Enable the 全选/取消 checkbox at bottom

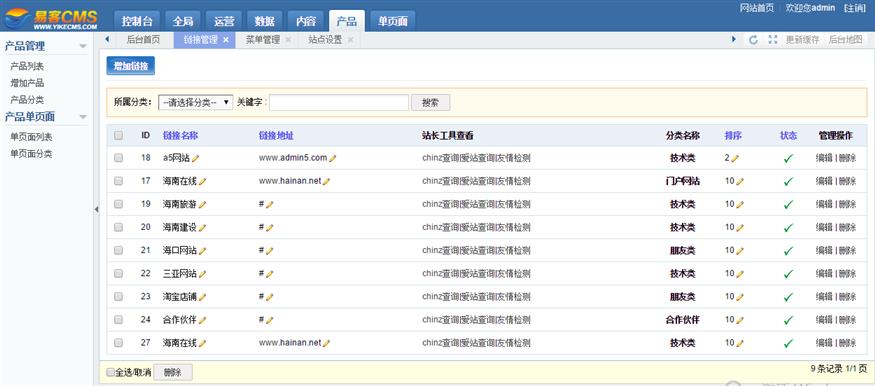(110, 372)
